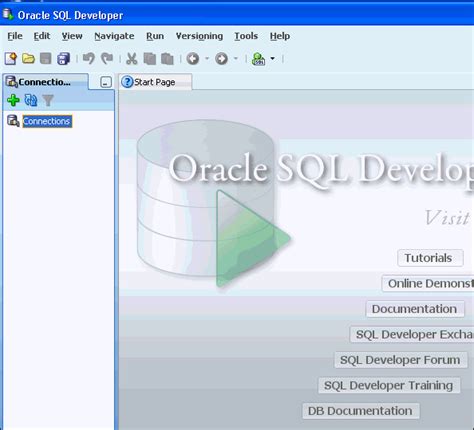
Task: Click the Undo arrow icon
Action: (x=89, y=59)
